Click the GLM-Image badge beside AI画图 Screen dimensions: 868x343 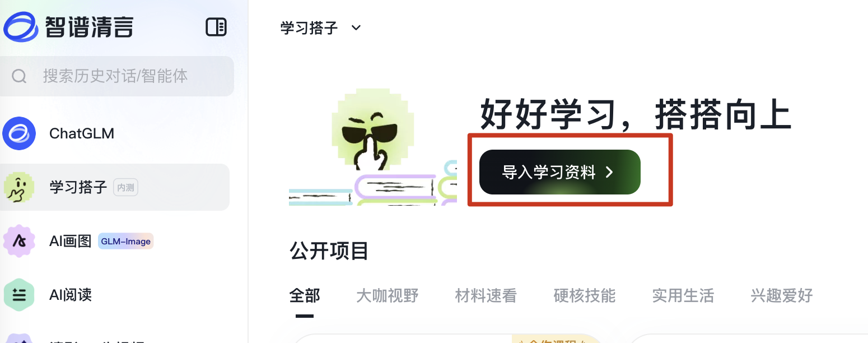[125, 242]
